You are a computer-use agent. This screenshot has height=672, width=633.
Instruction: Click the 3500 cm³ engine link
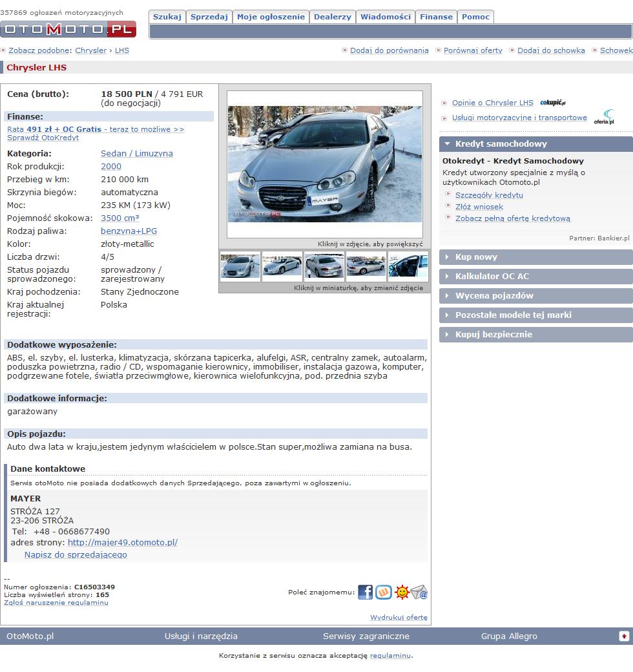pyautogui.click(x=120, y=218)
